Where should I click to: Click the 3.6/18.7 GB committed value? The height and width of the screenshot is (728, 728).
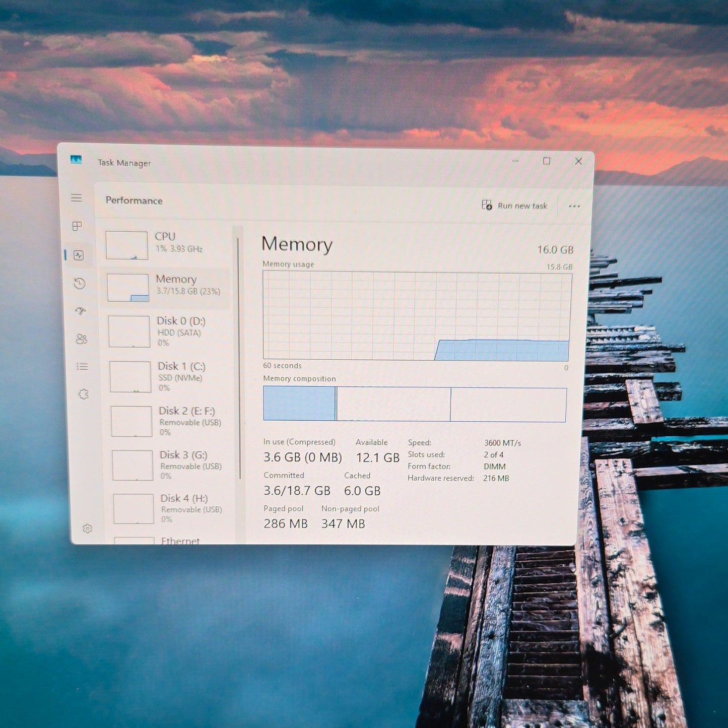(297, 491)
